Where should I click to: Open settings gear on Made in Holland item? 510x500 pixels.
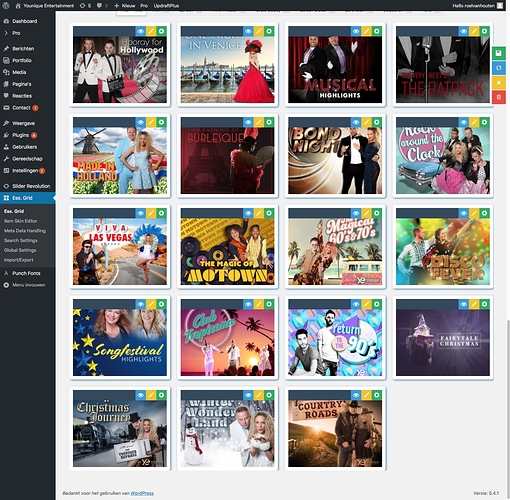[161, 122]
